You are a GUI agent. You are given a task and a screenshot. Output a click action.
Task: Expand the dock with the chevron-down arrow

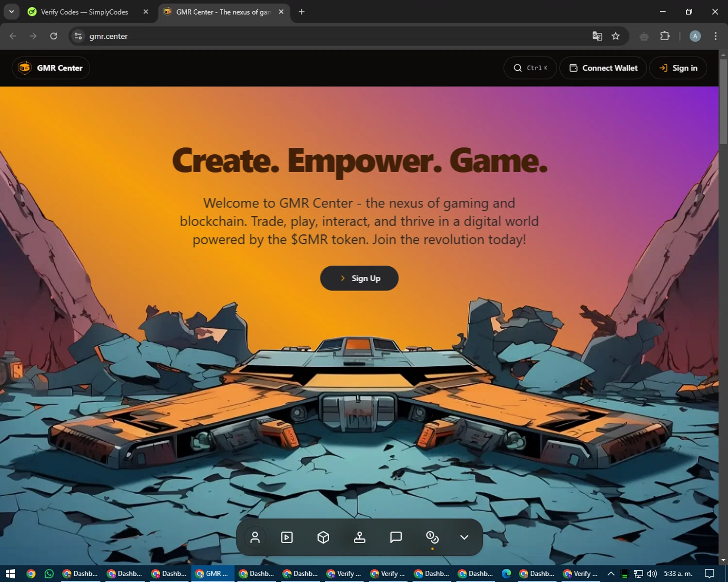click(464, 537)
